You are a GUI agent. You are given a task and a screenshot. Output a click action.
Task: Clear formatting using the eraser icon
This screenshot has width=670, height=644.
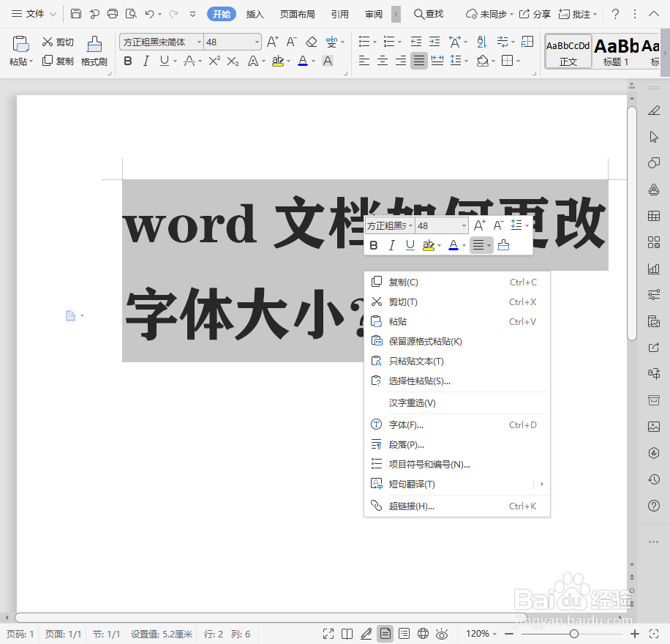tap(311, 41)
